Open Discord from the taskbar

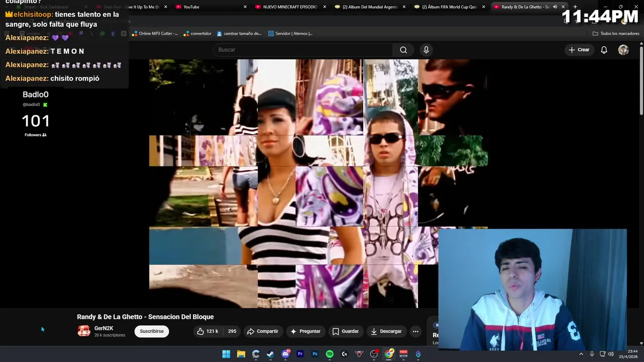285,354
